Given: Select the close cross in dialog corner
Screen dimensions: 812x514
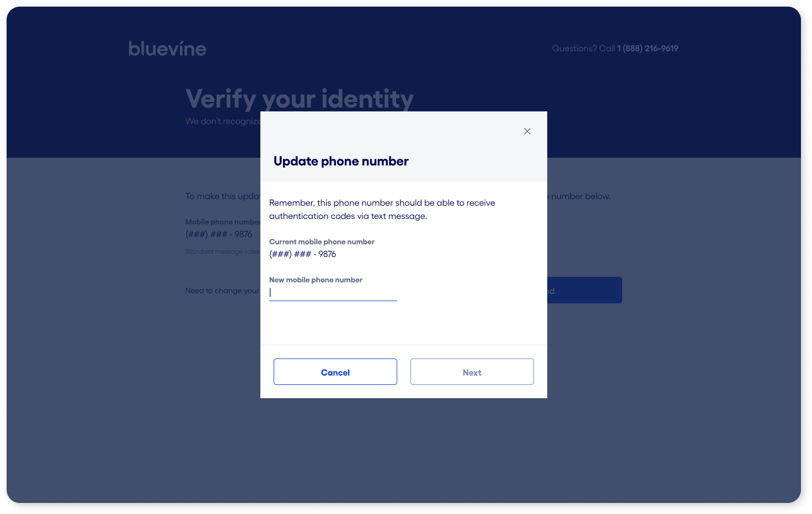Looking at the screenshot, I should click(x=527, y=131).
